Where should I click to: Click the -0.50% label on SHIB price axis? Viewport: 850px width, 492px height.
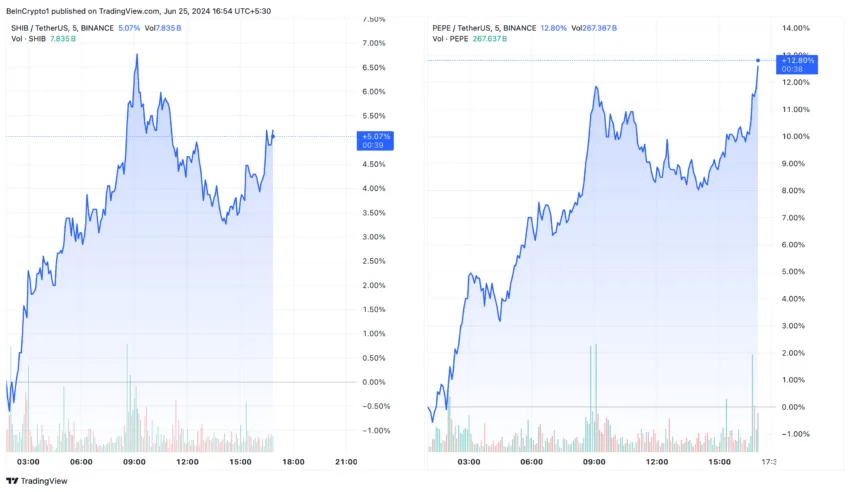(x=377, y=406)
